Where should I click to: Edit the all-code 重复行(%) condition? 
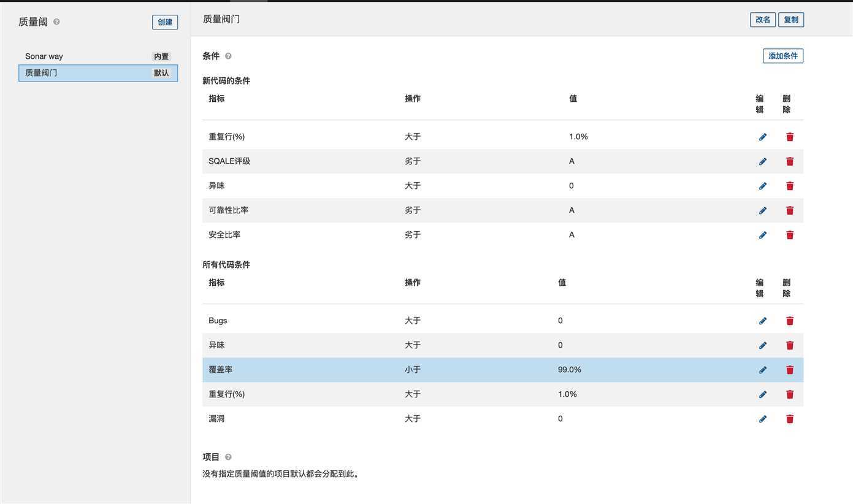763,394
